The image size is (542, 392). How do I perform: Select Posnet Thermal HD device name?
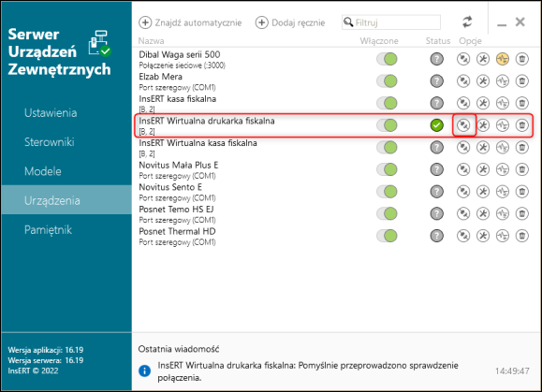177,231
